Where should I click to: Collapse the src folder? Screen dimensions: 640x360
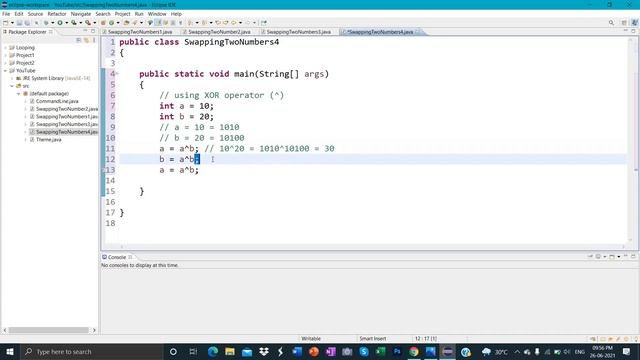[12, 86]
